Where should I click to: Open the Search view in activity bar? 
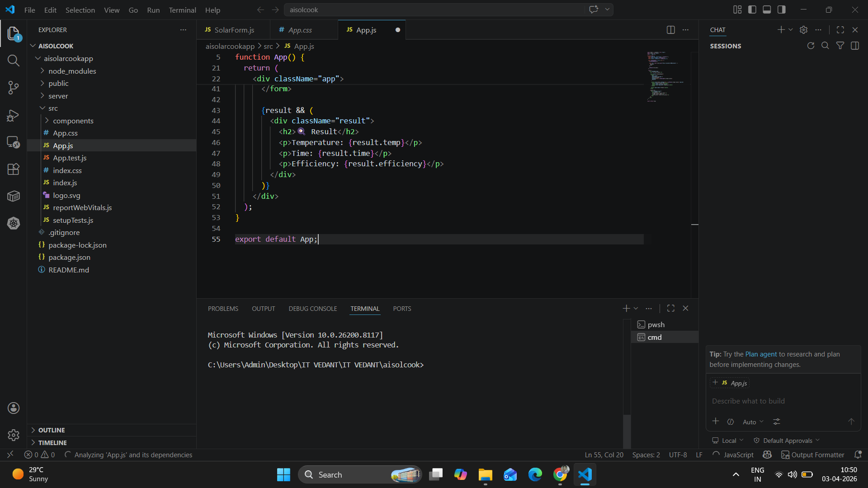point(13,61)
